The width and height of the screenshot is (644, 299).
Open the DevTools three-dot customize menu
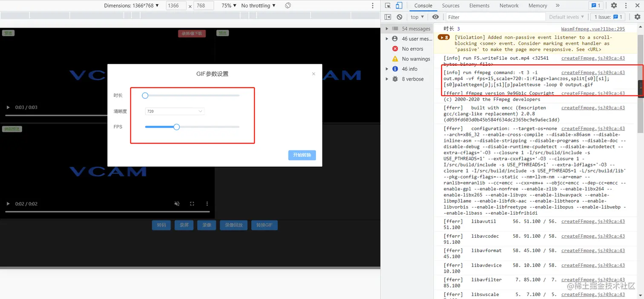(x=626, y=6)
